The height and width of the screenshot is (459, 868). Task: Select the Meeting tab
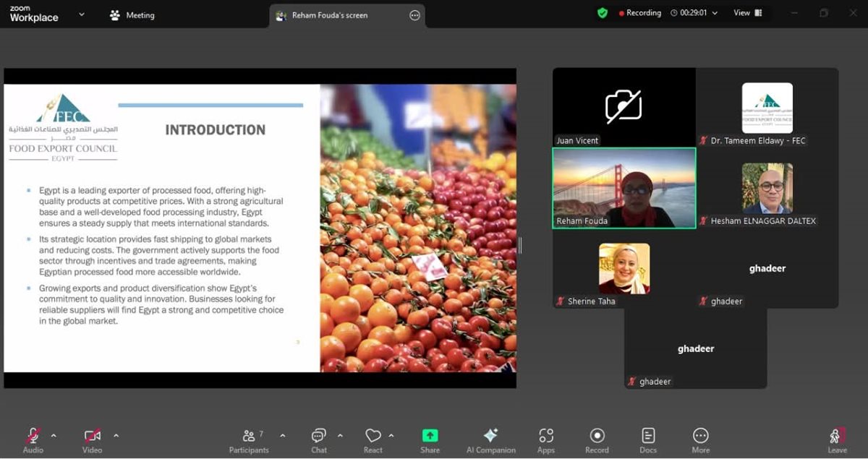tap(132, 15)
